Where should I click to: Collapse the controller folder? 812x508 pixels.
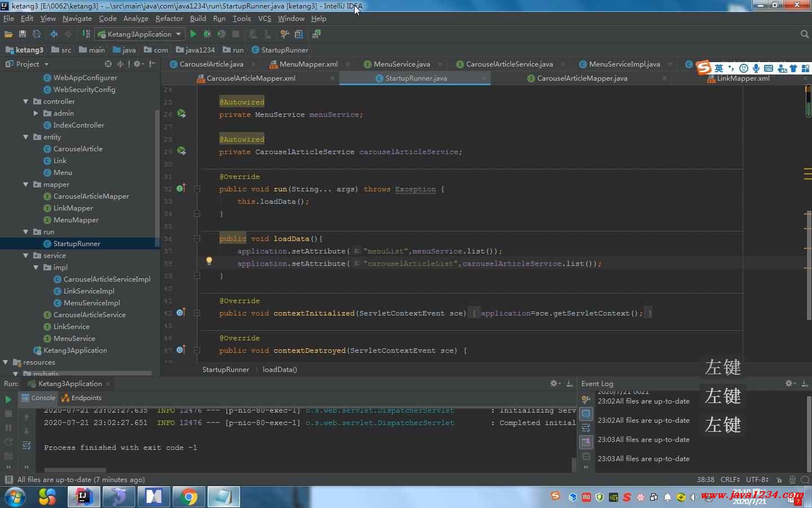26,102
